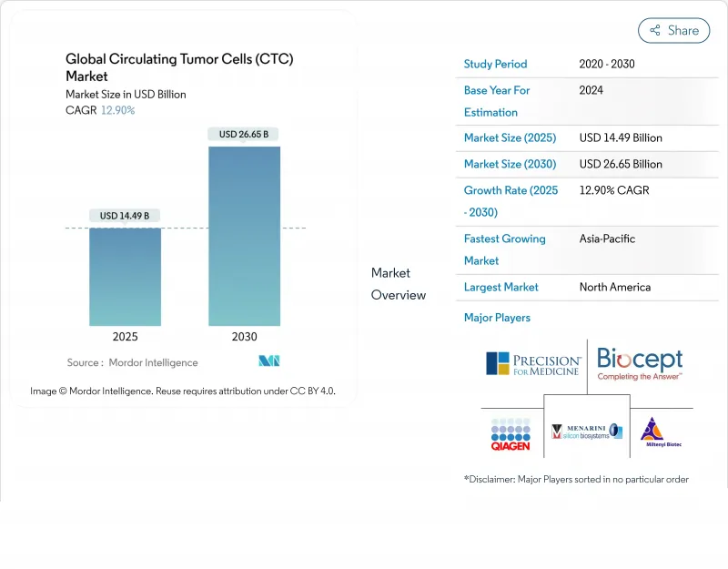The image size is (728, 569).
Task: Click the share icon in Share button
Action: click(653, 30)
